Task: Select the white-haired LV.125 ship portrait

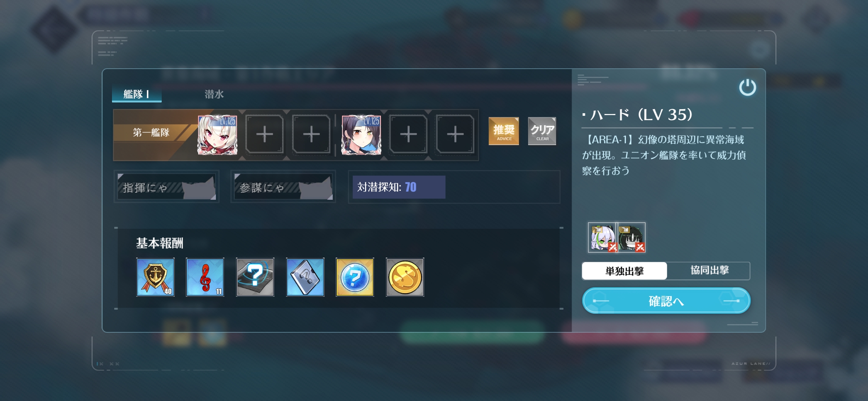Action: [217, 134]
